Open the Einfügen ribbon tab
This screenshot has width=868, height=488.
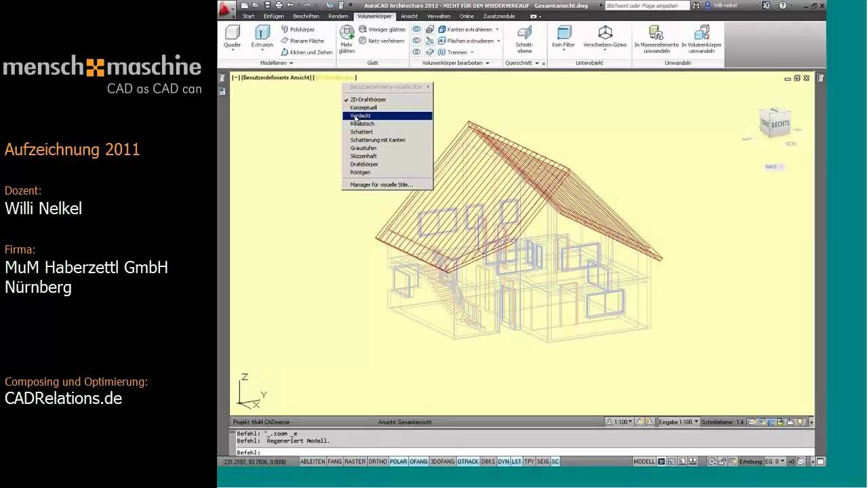[x=274, y=16]
